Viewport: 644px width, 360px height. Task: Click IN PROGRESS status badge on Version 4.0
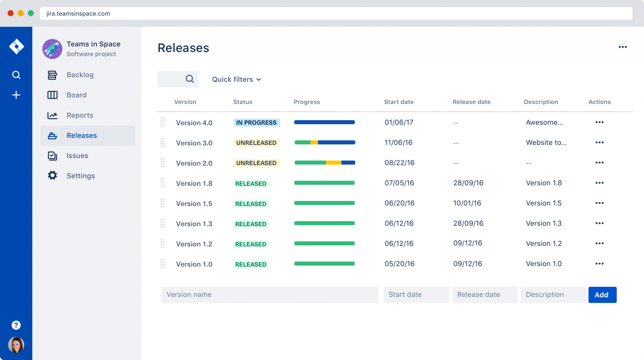[257, 122]
